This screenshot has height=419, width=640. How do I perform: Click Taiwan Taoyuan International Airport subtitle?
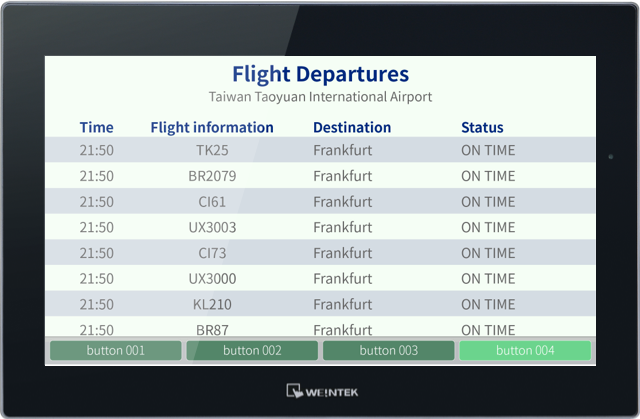click(320, 97)
